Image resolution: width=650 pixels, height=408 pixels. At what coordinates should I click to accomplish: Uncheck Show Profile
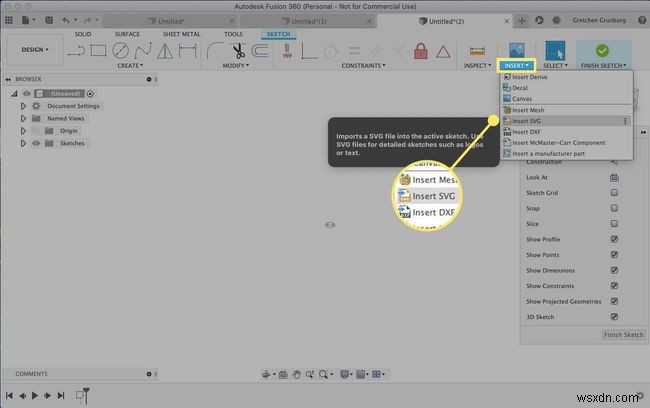click(x=614, y=239)
